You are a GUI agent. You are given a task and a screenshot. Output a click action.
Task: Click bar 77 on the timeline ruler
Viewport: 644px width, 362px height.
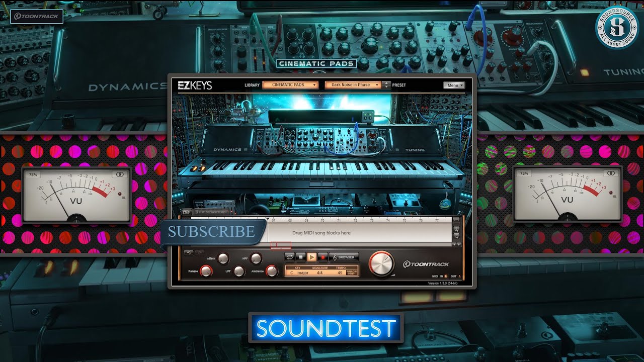[437, 220]
